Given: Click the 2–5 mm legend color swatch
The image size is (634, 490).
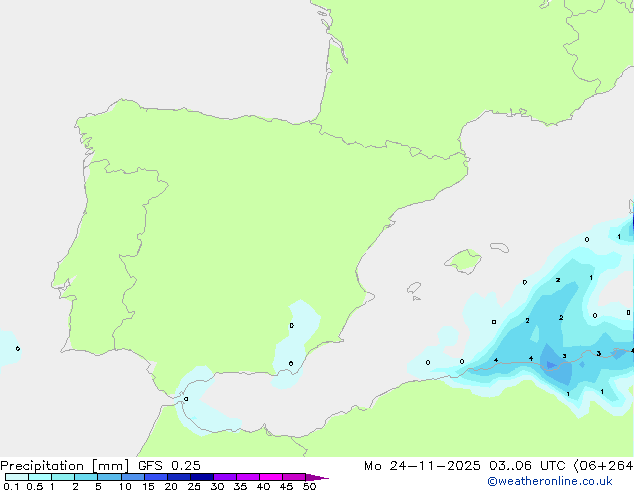Looking at the screenshot, I should tap(86, 477).
